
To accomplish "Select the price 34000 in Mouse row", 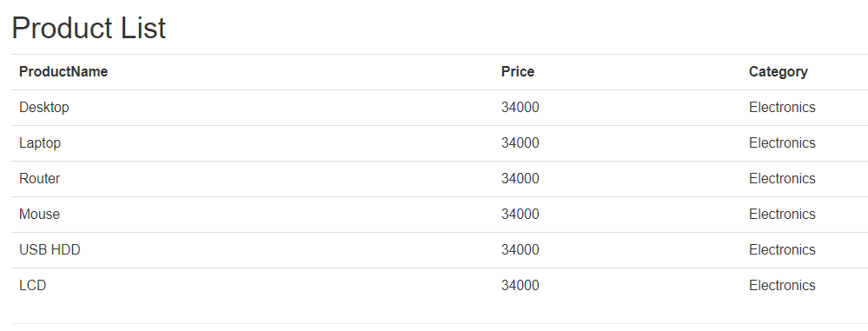I will 520,215.
